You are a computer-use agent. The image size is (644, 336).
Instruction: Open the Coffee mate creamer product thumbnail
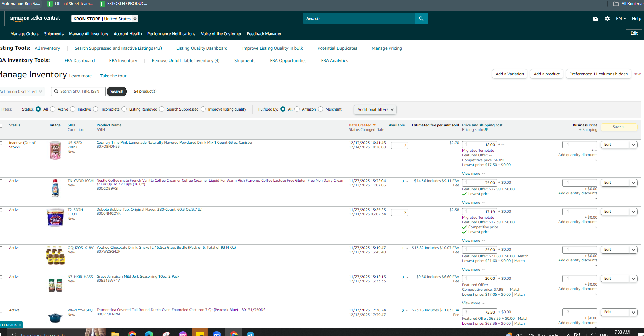click(x=55, y=188)
